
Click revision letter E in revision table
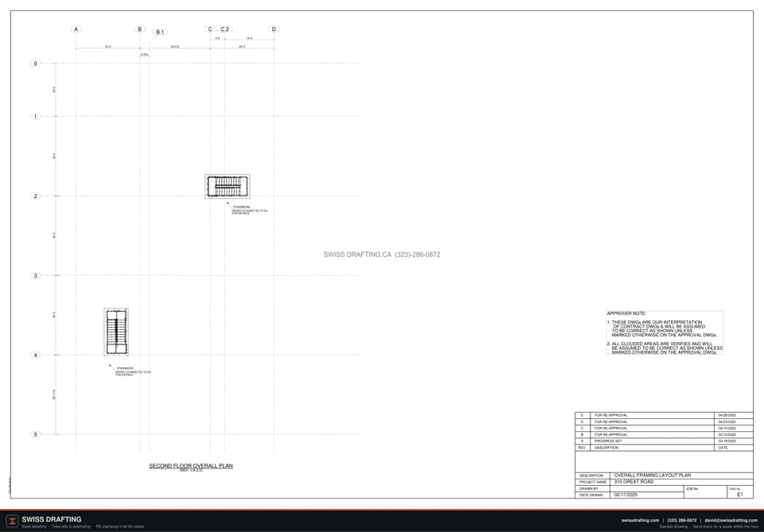[x=582, y=416]
